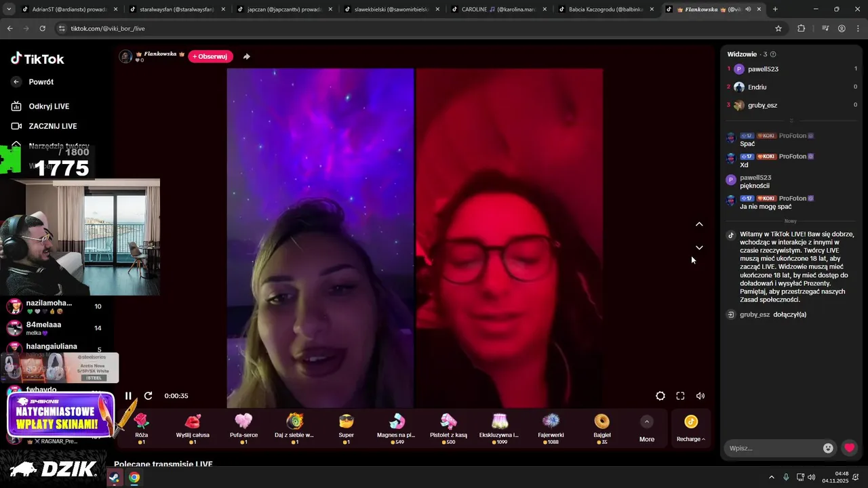Send the Pufa-serce gift
This screenshot has width=868, height=488.
243,428
